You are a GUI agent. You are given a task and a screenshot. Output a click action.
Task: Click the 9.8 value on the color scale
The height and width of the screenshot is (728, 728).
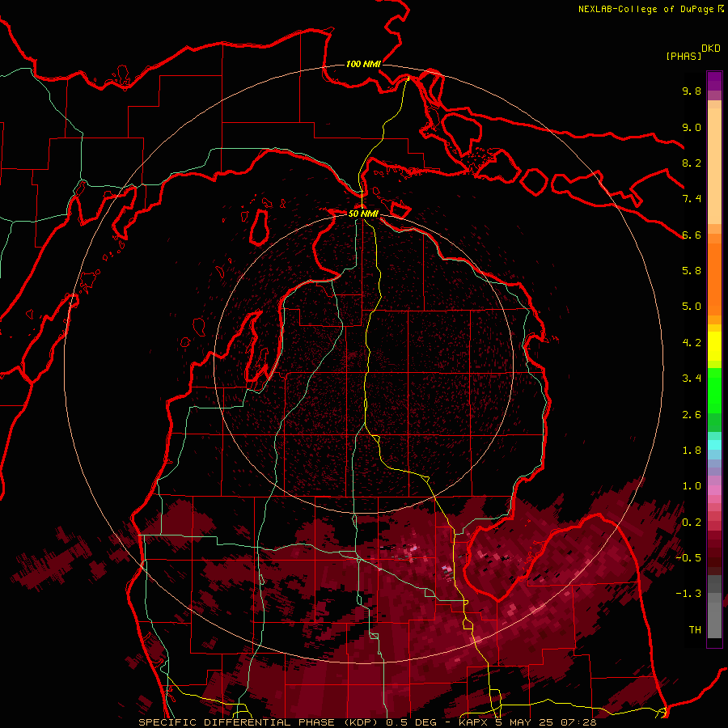coord(692,91)
